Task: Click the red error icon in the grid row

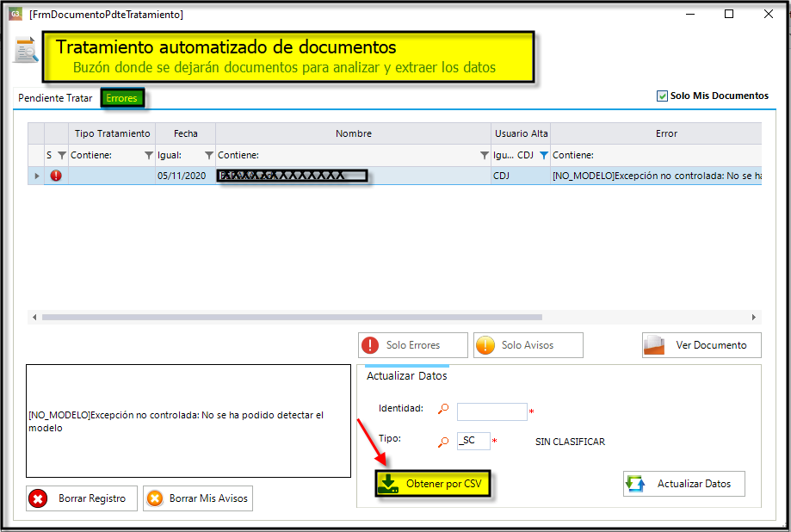Action: point(56,176)
